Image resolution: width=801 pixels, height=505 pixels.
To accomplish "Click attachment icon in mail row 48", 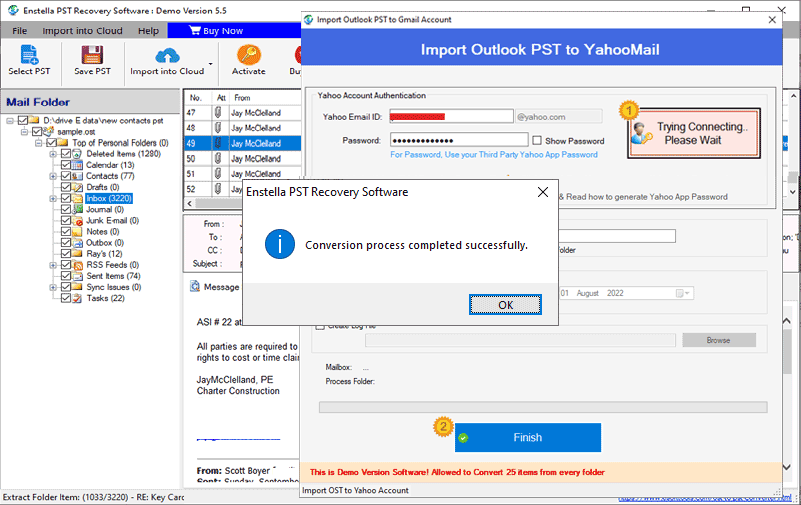I will [x=218, y=128].
